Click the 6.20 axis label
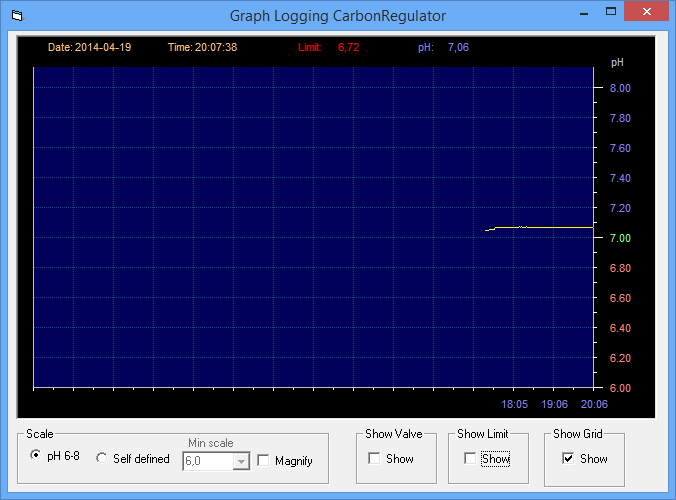Viewport: 676px width, 500px height. click(620, 358)
